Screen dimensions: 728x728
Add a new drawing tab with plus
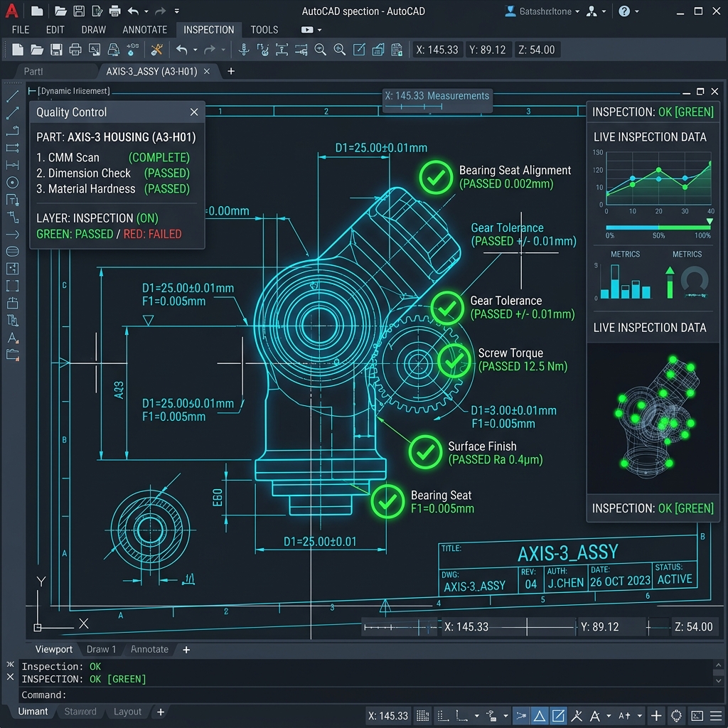[231, 71]
